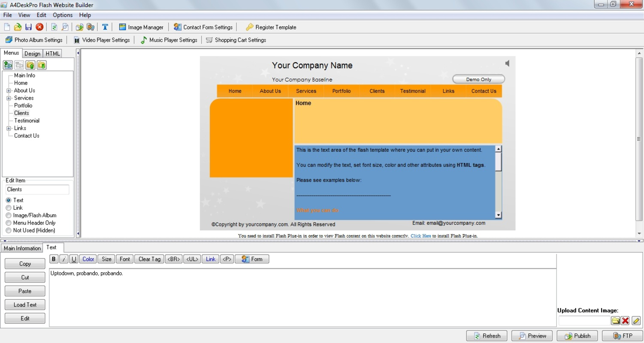Open Music Player Settings
Screen dimensions: 644x343
(169, 40)
